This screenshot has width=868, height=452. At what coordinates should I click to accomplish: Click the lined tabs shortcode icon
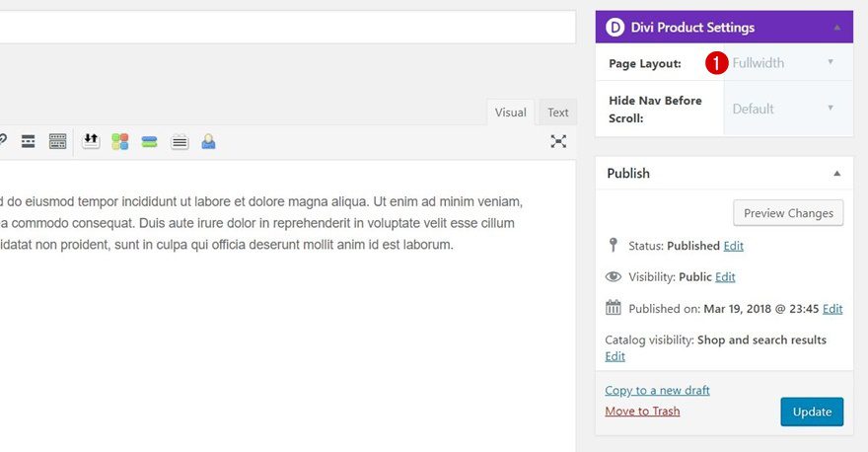click(x=179, y=142)
